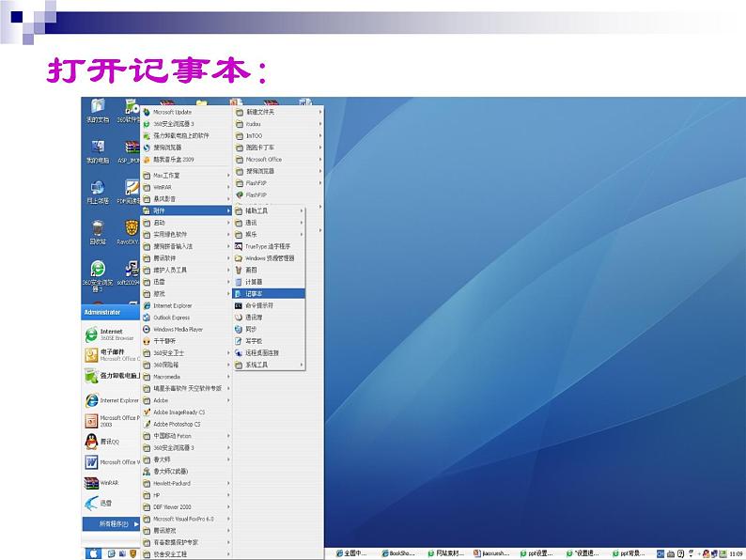Open the Hewlett-Packard folder

(186, 483)
